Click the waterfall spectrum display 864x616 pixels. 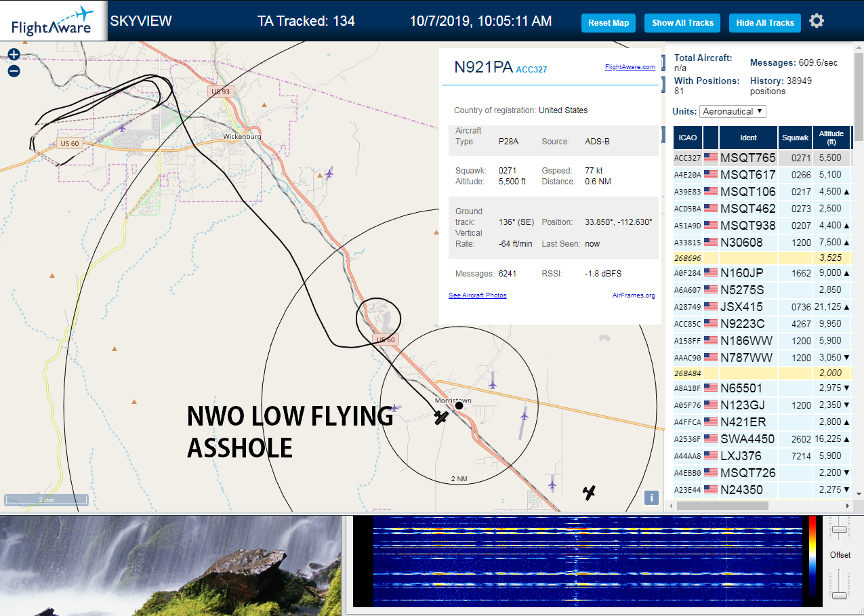coord(586,561)
